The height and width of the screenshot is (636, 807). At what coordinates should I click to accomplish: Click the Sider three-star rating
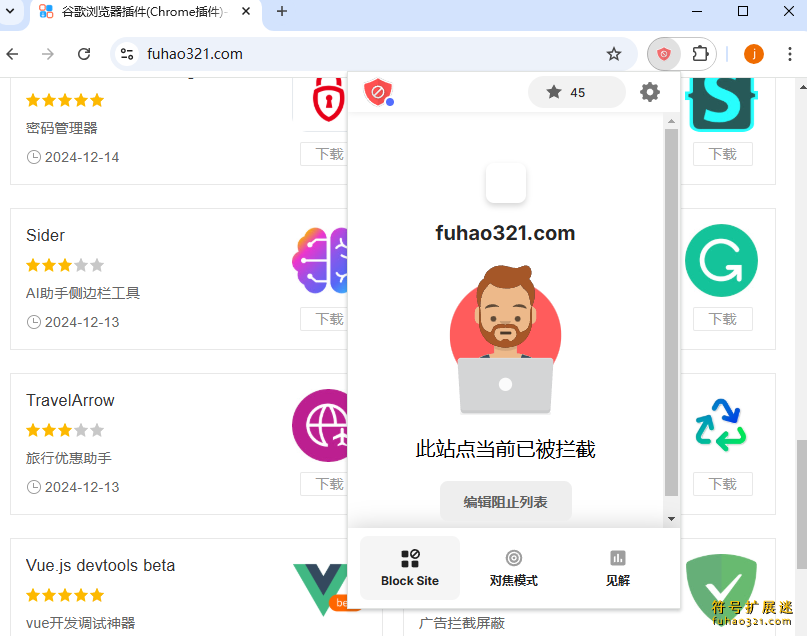click(65, 265)
